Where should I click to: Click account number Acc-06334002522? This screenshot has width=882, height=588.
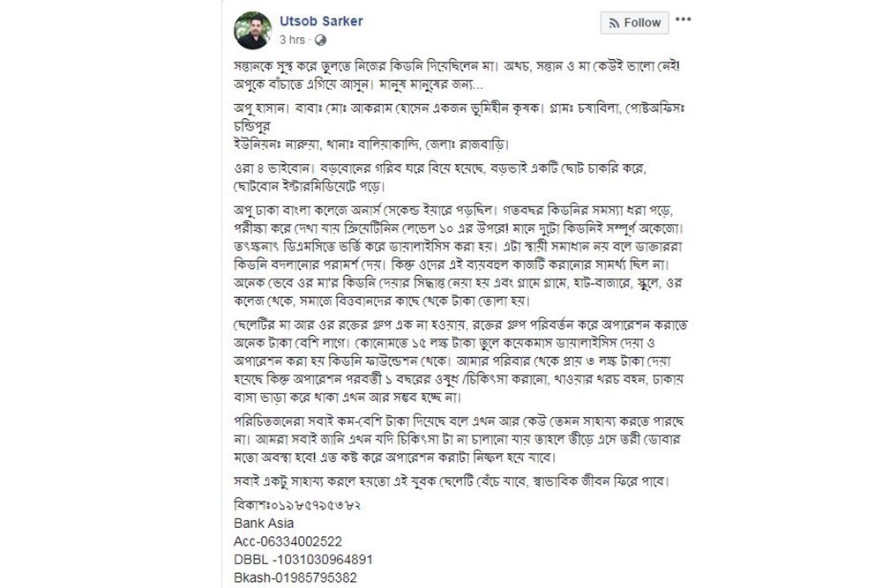pos(288,541)
